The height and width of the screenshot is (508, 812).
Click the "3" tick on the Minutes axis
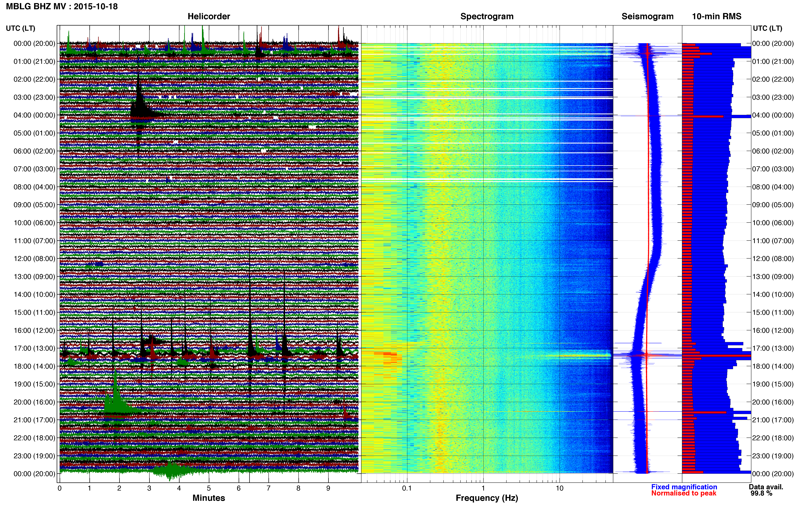(149, 488)
